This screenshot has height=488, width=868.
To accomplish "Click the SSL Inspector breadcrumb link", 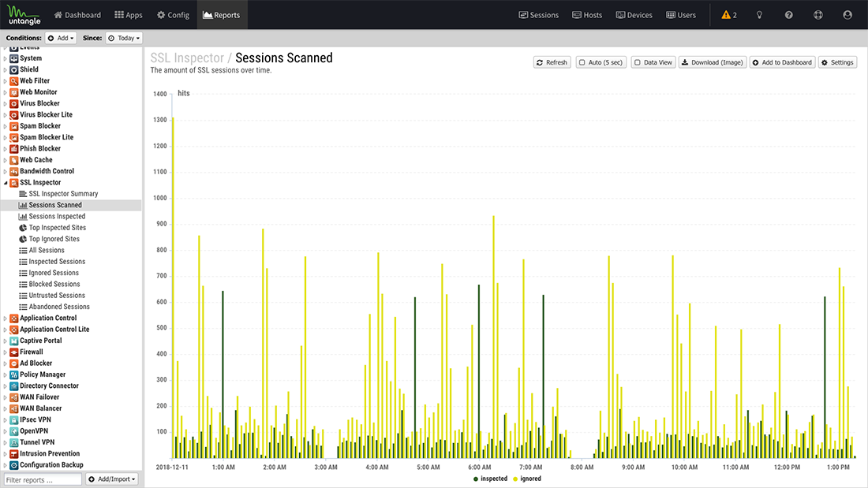I will click(x=187, y=58).
